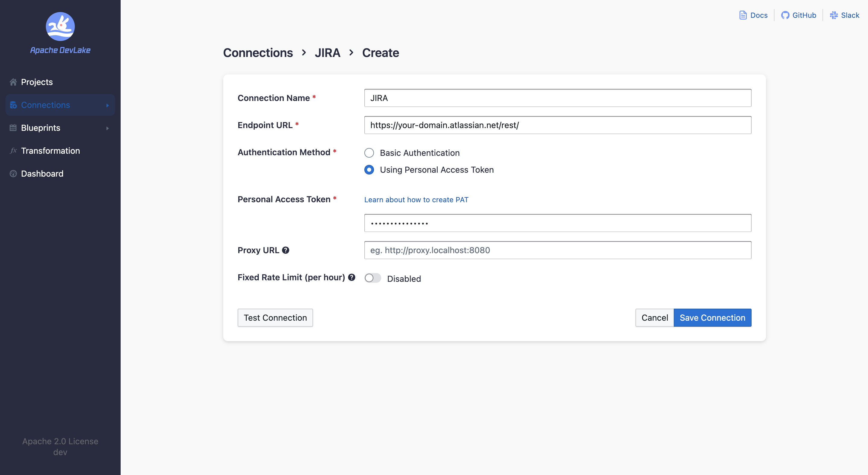Click the Slack logo icon
The image size is (868, 475).
[834, 15]
